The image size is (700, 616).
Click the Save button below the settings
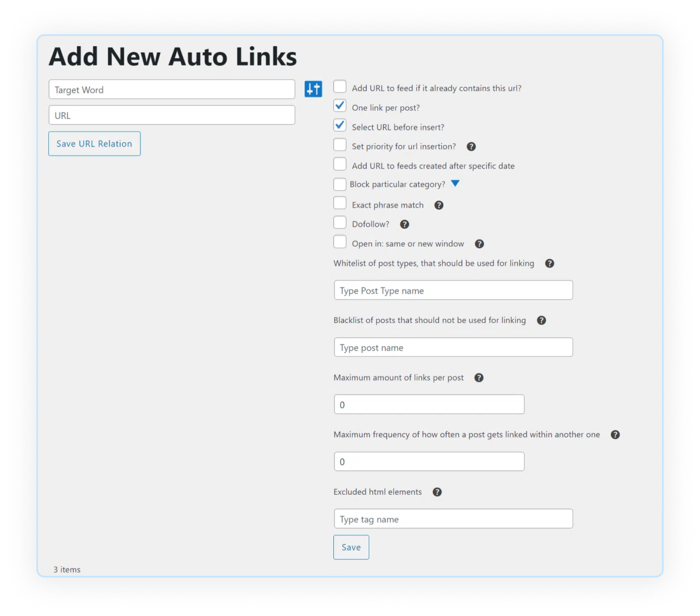coord(351,547)
